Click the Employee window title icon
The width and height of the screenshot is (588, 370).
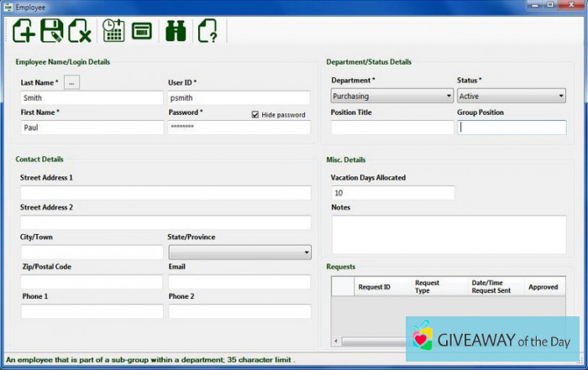click(x=8, y=6)
